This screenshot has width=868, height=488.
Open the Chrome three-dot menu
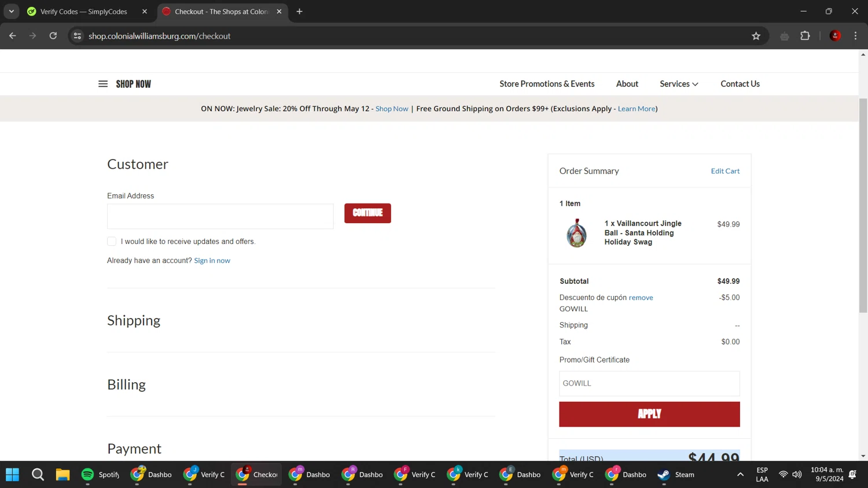(855, 36)
